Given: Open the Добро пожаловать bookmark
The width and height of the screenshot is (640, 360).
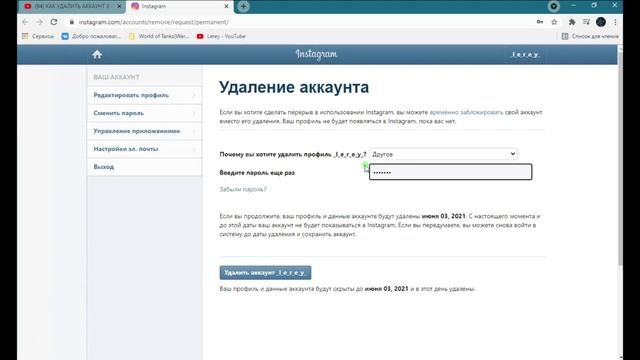Looking at the screenshot, I should point(91,36).
